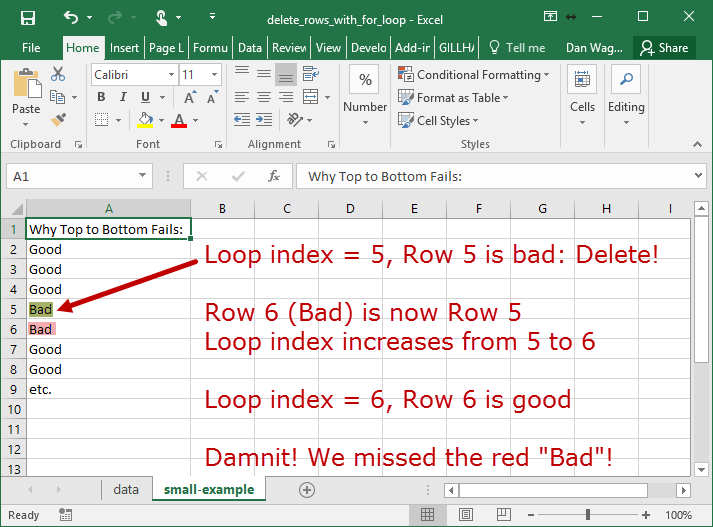The width and height of the screenshot is (713, 527).
Task: Click the Save icon in title bar
Action: [28, 18]
